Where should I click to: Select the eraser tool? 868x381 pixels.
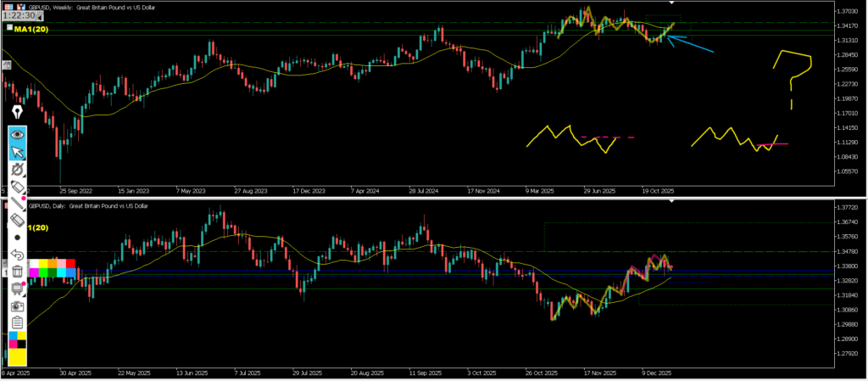click(17, 220)
